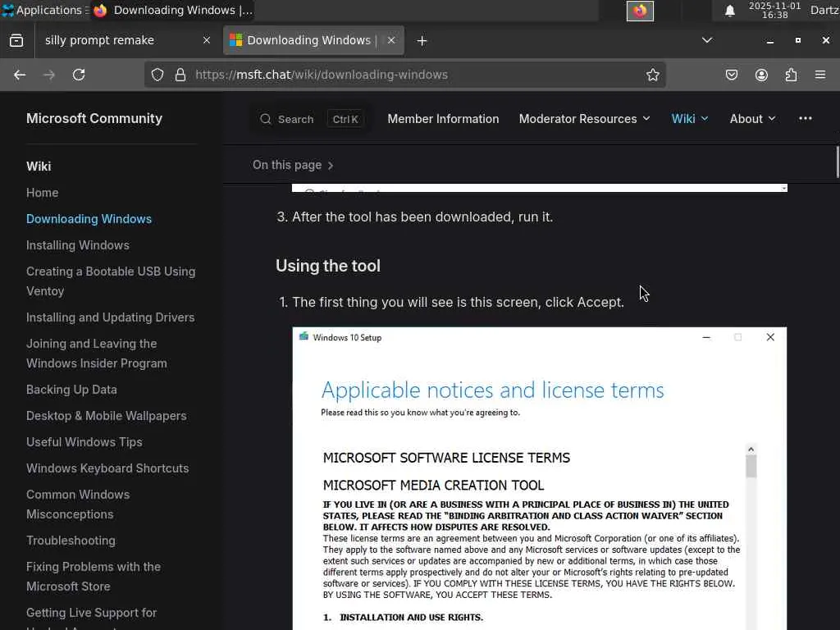Open Useful Windows Tips link

click(x=84, y=442)
